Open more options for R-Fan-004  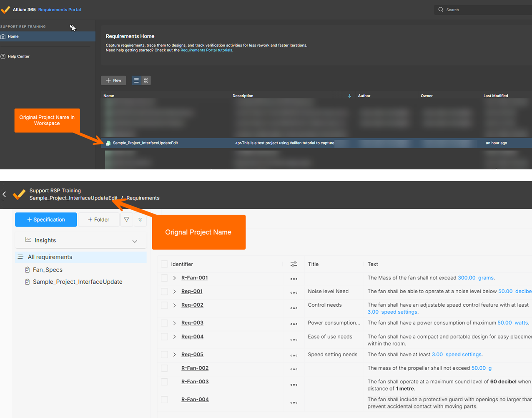pyautogui.click(x=294, y=403)
